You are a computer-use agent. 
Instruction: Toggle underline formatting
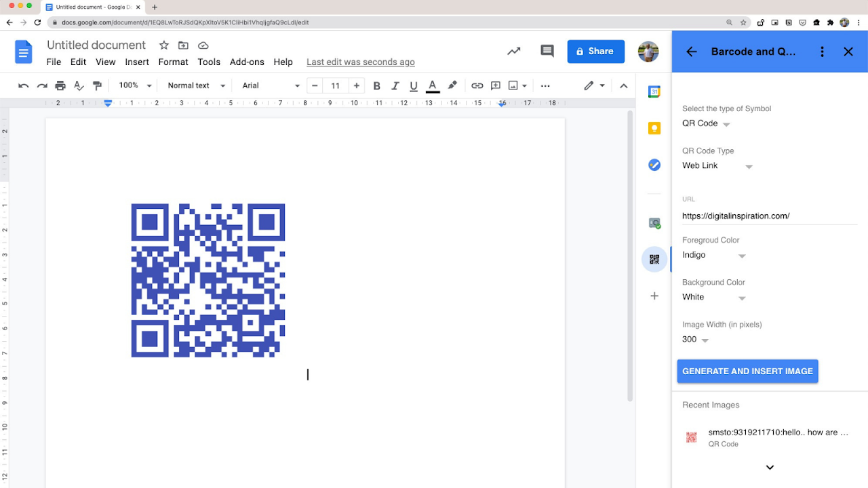click(x=414, y=85)
